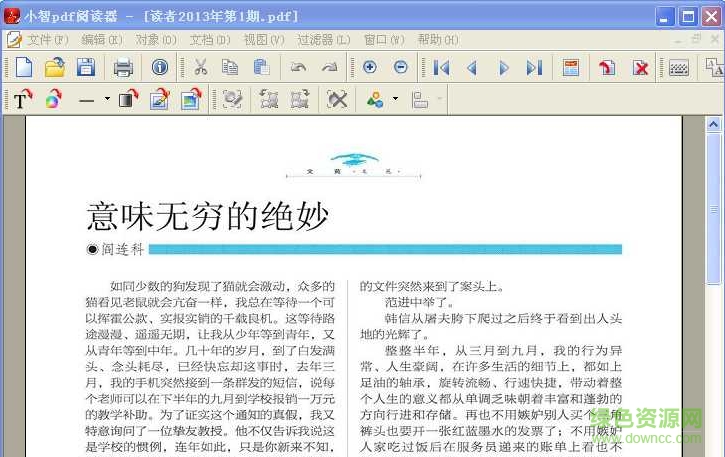Open the 对象(O) menu
Viewport: 725px width, 457px height.
(x=156, y=40)
